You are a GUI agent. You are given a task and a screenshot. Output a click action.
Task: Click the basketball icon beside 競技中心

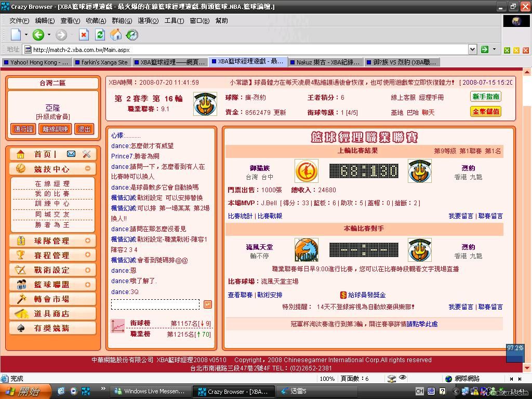20,169
